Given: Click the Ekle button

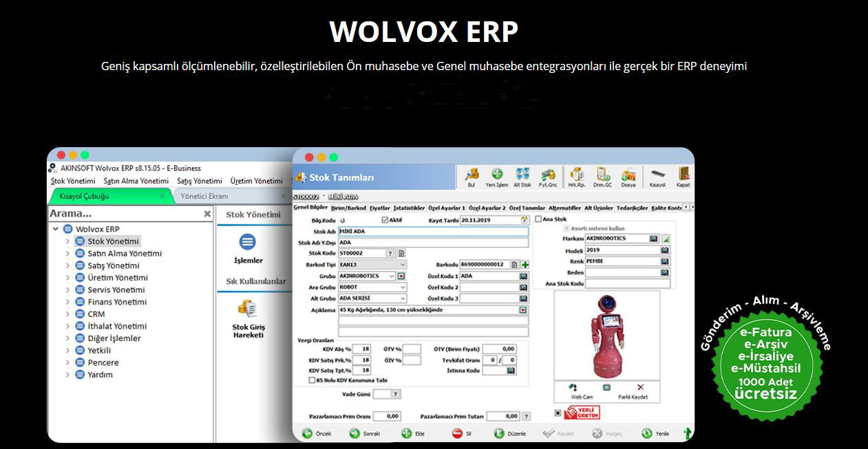Looking at the screenshot, I should coord(413,434).
